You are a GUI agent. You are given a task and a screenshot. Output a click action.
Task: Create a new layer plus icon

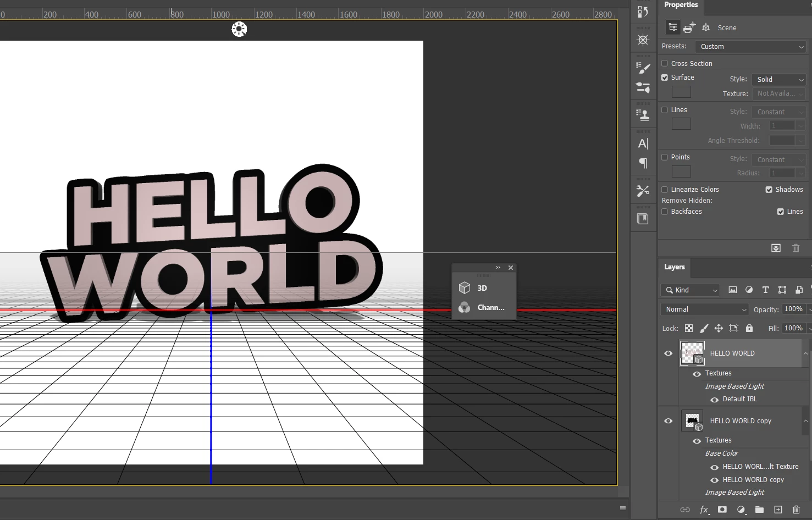(778, 510)
